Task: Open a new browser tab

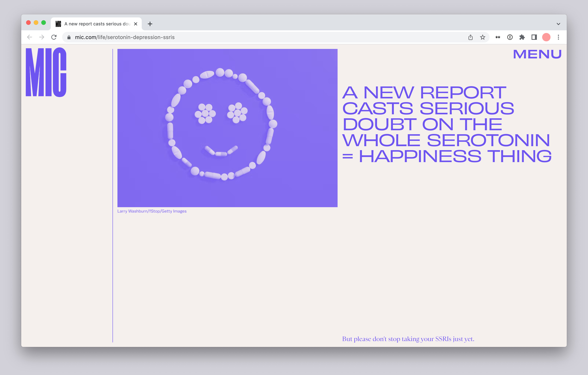Action: (x=150, y=24)
